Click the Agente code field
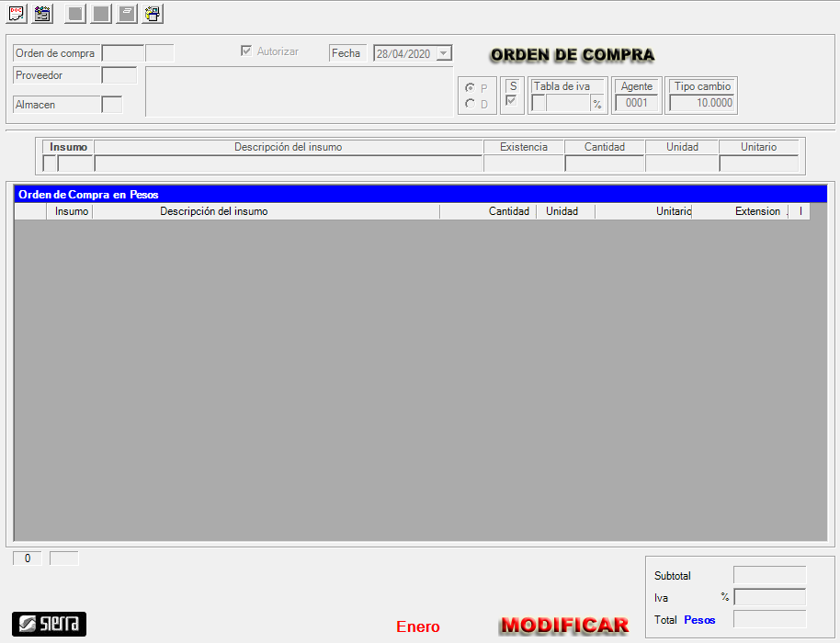 coord(636,103)
